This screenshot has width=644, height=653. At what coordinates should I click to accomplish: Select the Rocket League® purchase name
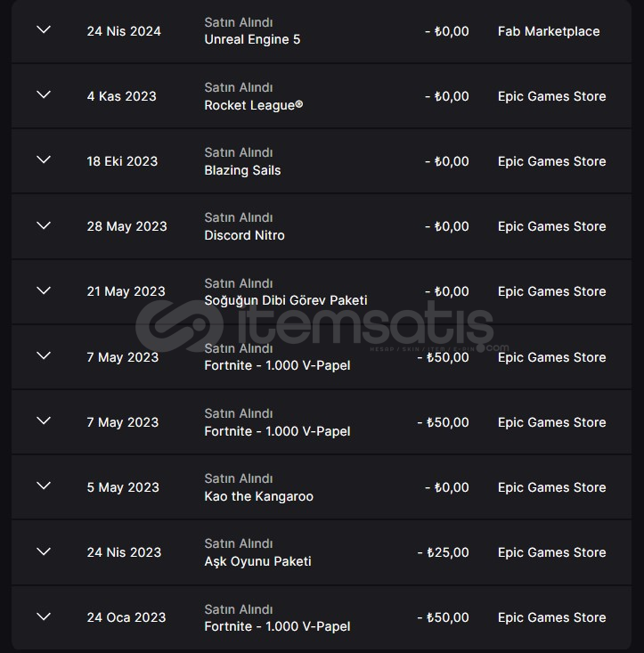tap(254, 105)
